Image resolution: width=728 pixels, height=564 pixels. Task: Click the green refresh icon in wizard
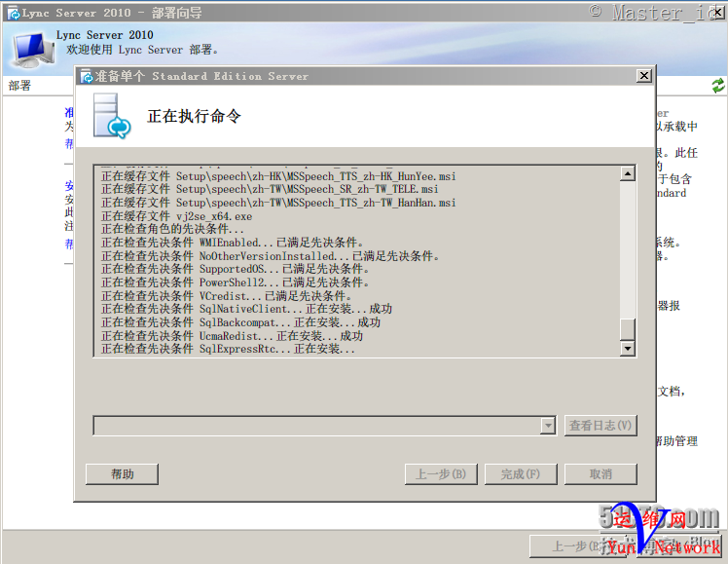point(718,86)
